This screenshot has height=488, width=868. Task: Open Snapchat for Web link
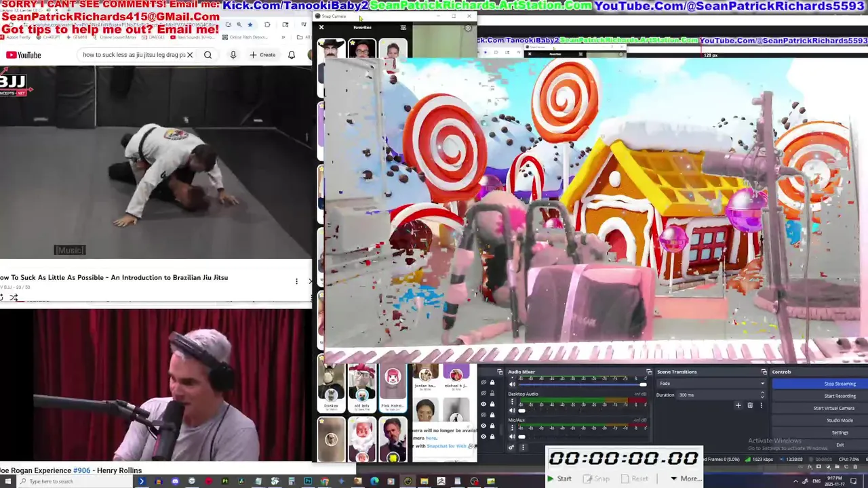(x=447, y=446)
